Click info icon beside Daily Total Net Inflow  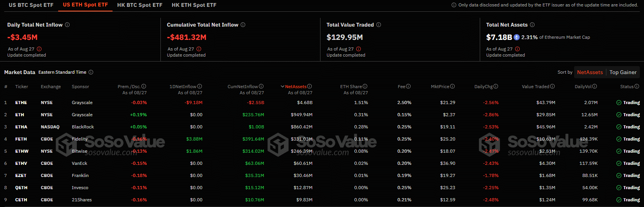pos(67,25)
